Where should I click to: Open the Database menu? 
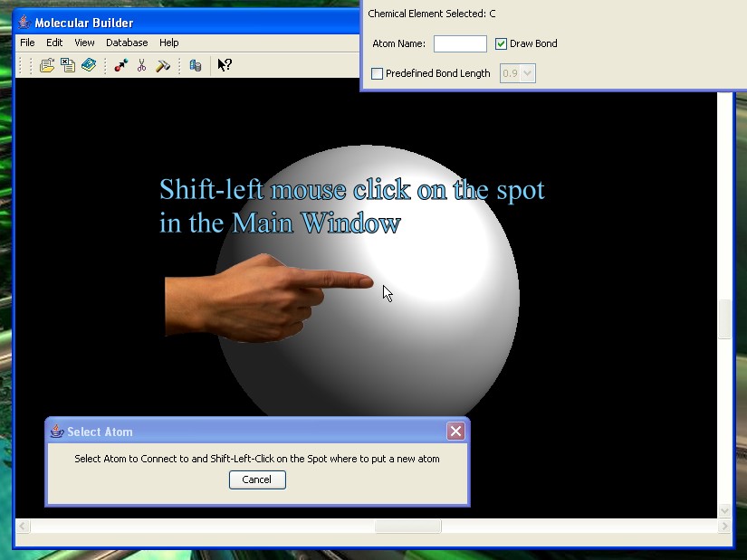[127, 43]
